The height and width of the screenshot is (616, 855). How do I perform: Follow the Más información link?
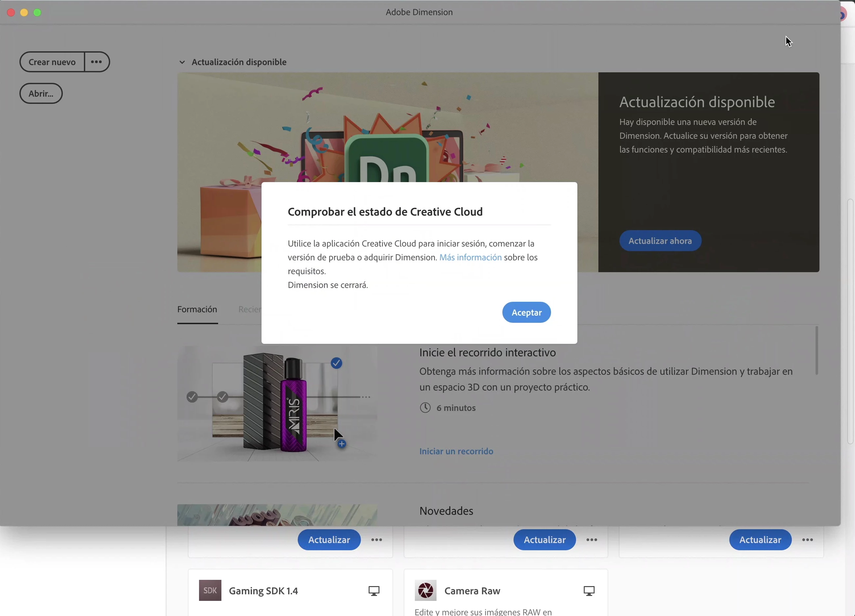point(470,257)
